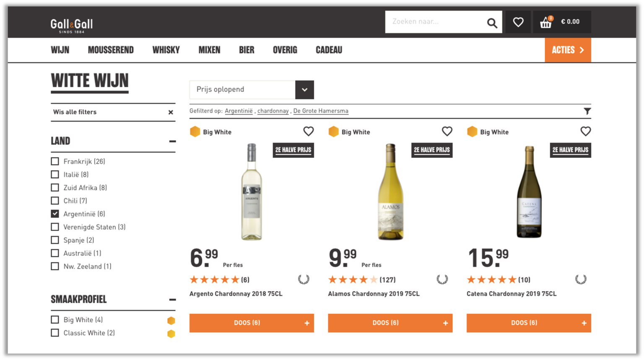Check the Frankrijk country filter
This screenshot has height=360, width=644.
coord(55,162)
